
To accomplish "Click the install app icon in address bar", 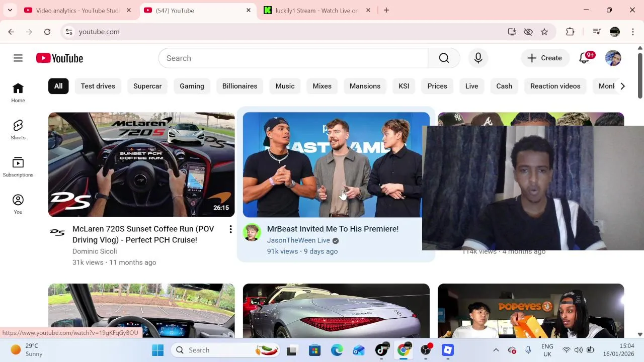I will pyautogui.click(x=512, y=32).
